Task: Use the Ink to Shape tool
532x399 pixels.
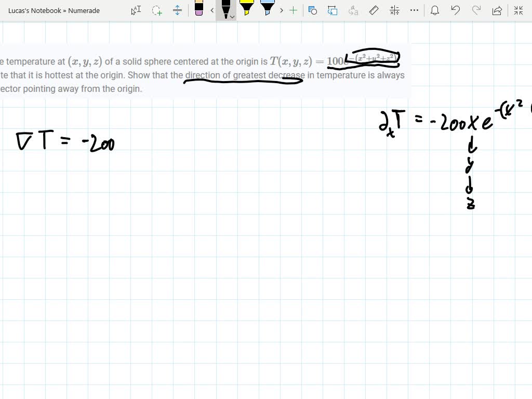Action: coord(313,10)
